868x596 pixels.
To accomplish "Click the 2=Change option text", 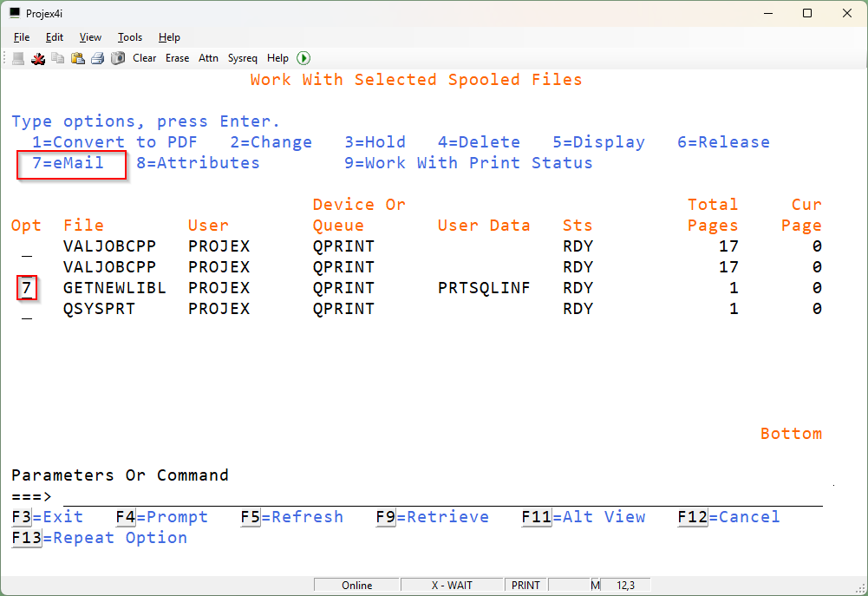I will (271, 142).
